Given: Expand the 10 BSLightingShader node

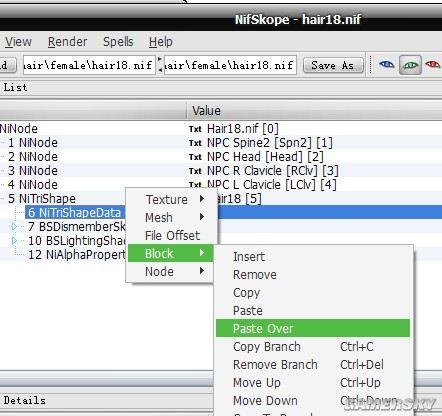Looking at the screenshot, I should tap(14, 240).
